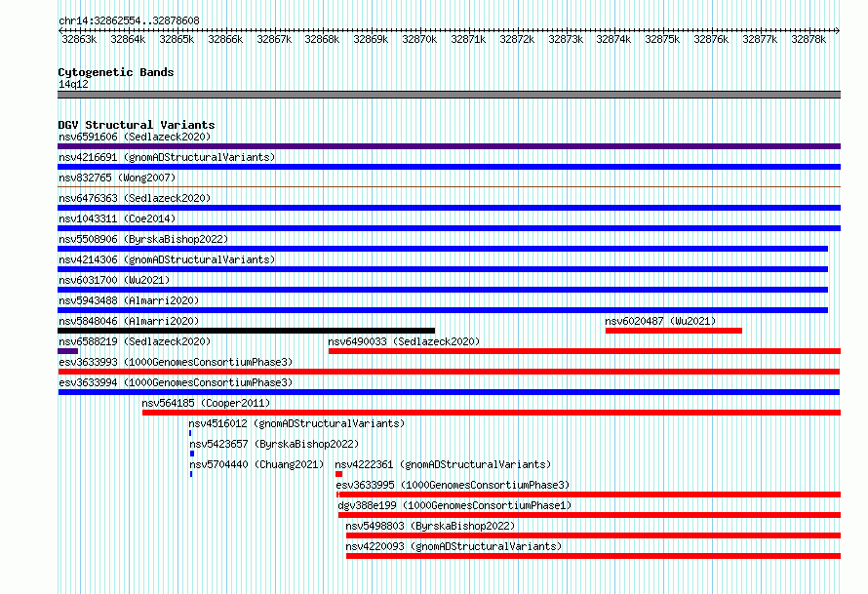Click the 32878k ruler position
868x594 pixels.
[x=809, y=39]
